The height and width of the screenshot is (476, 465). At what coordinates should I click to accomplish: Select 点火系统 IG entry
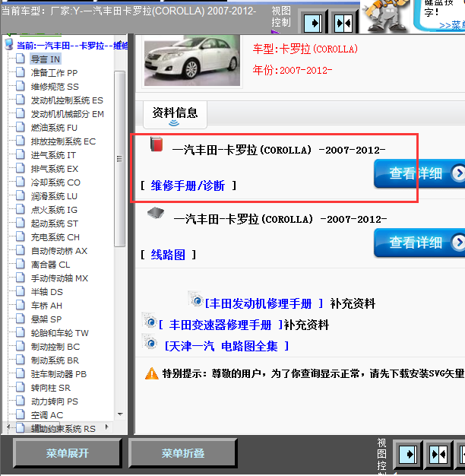[54, 210]
